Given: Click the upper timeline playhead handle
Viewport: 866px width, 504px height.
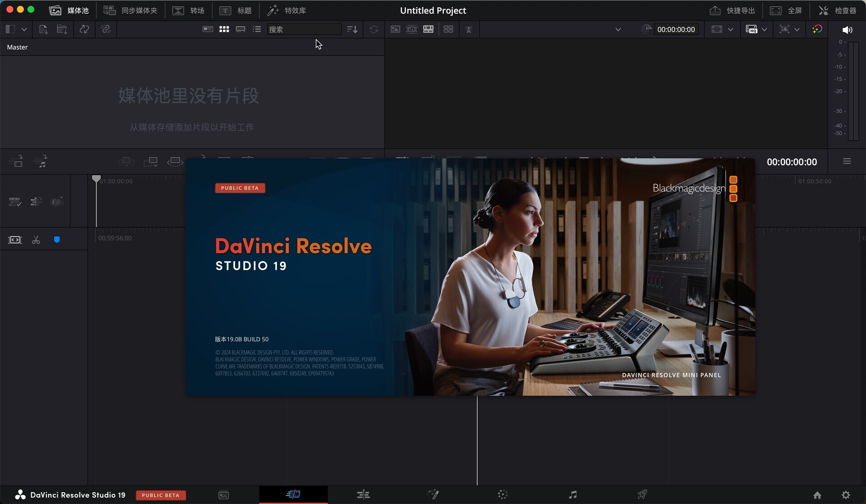Looking at the screenshot, I should [96, 179].
